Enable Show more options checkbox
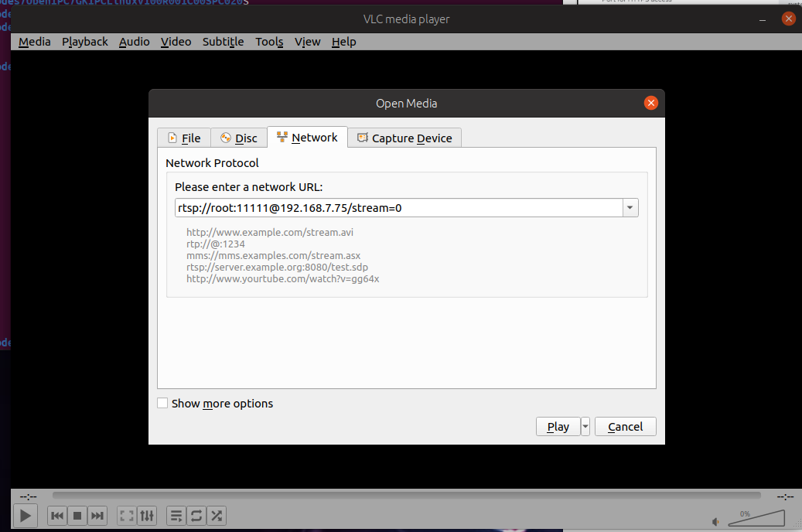This screenshot has width=802, height=532. click(162, 403)
